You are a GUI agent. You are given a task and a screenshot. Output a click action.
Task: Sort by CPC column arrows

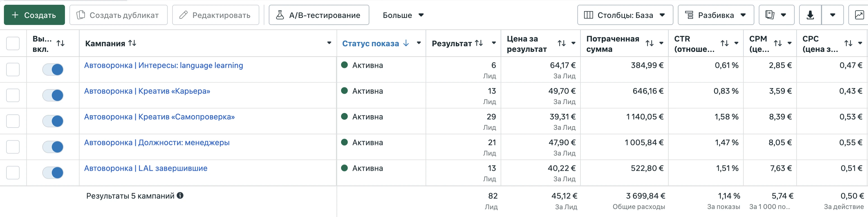(x=848, y=43)
